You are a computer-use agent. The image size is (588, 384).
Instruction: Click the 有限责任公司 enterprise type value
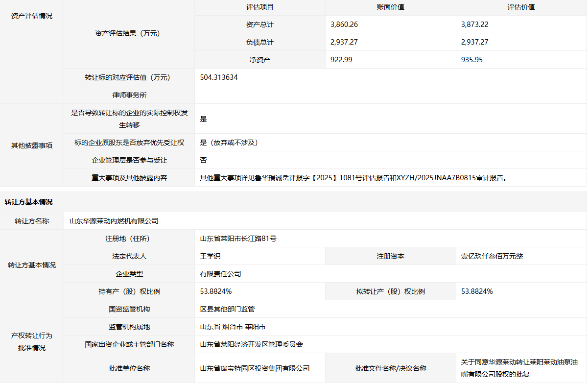[x=221, y=274]
